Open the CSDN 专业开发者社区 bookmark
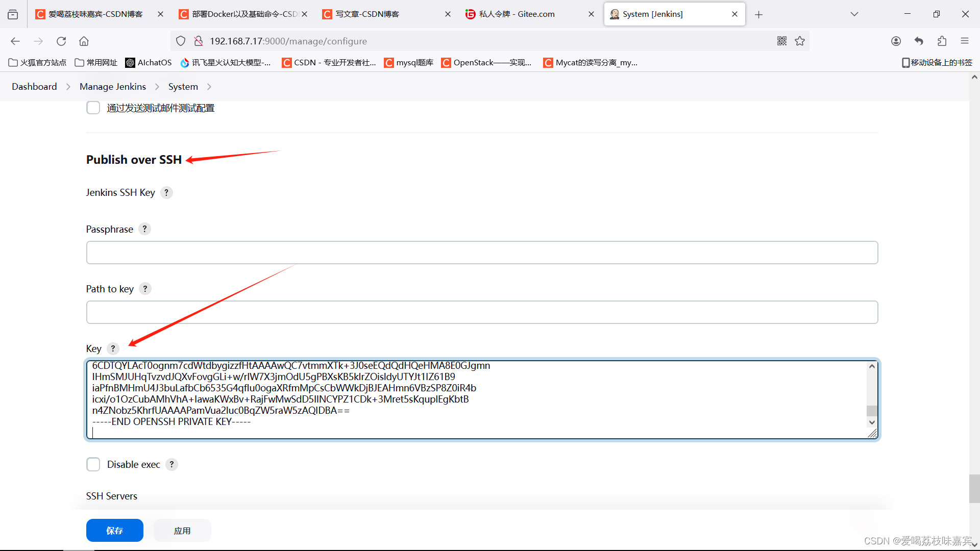980x551 pixels. (329, 63)
